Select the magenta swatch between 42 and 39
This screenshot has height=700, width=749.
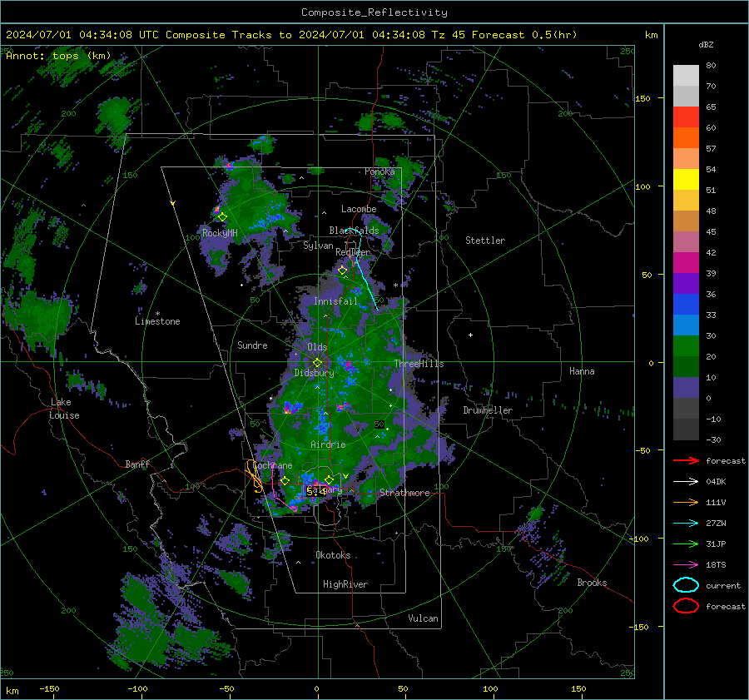click(x=686, y=263)
